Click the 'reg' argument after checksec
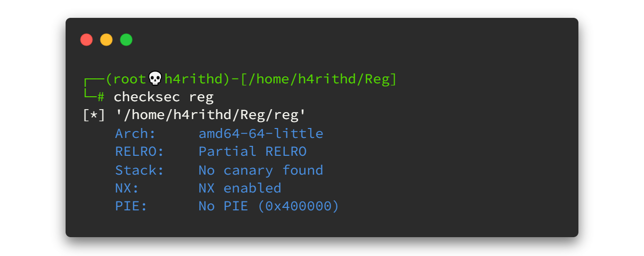 click(201, 97)
